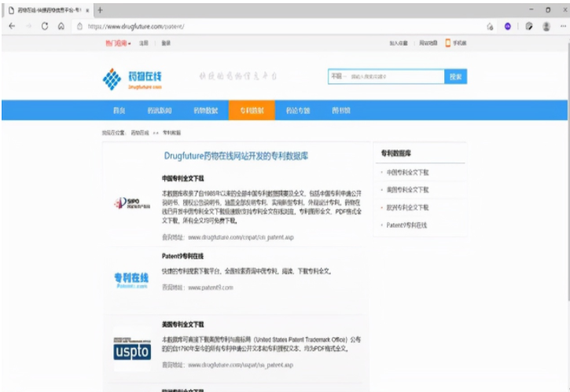
Task: Click the orange mobile phone icon
Action: [x=448, y=43]
